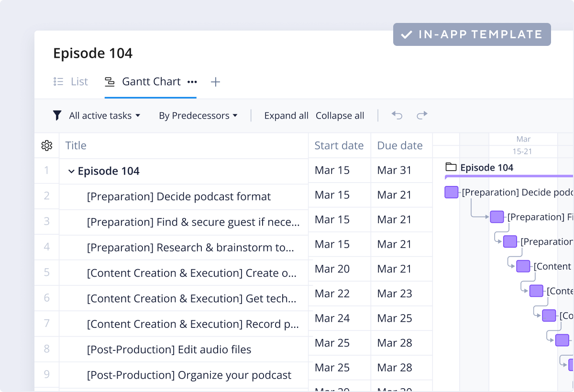Select task Decide podcast format
Viewport: 574px width, 392px height.
[179, 196]
